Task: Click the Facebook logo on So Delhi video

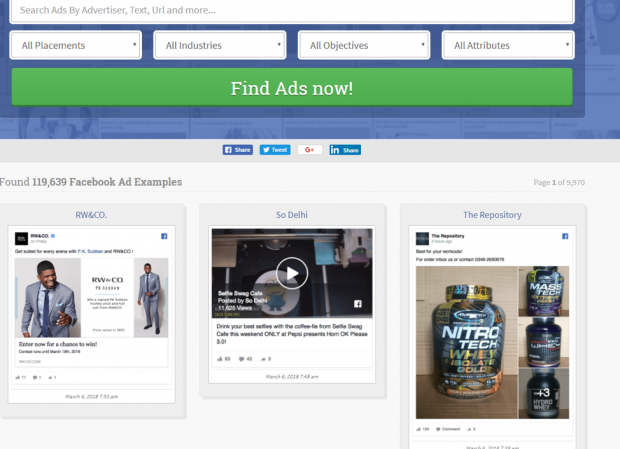Action: (x=357, y=304)
